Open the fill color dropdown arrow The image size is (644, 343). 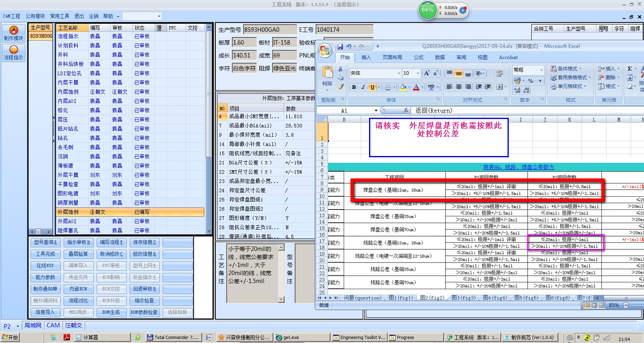[409, 87]
